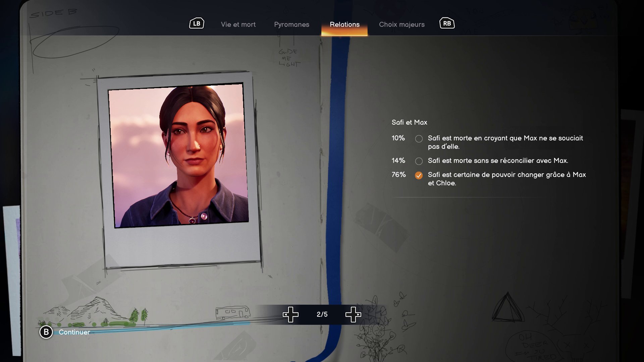
Task: Click the Safi et Max heading
Action: 409,122
